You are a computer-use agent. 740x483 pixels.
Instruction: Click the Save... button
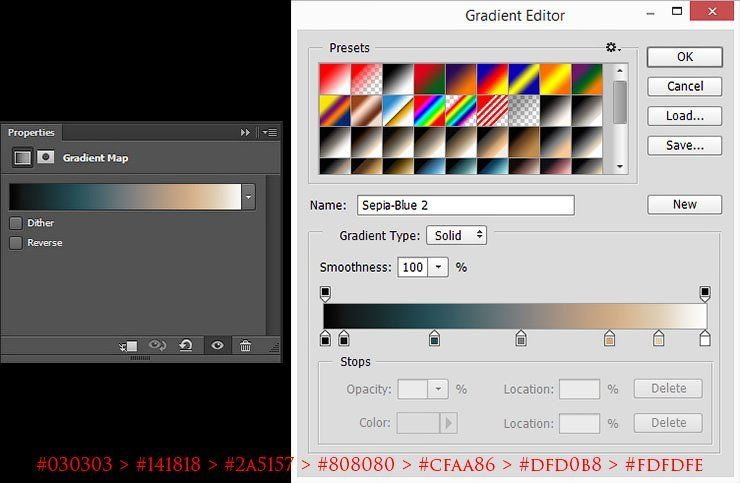pyautogui.click(x=684, y=145)
